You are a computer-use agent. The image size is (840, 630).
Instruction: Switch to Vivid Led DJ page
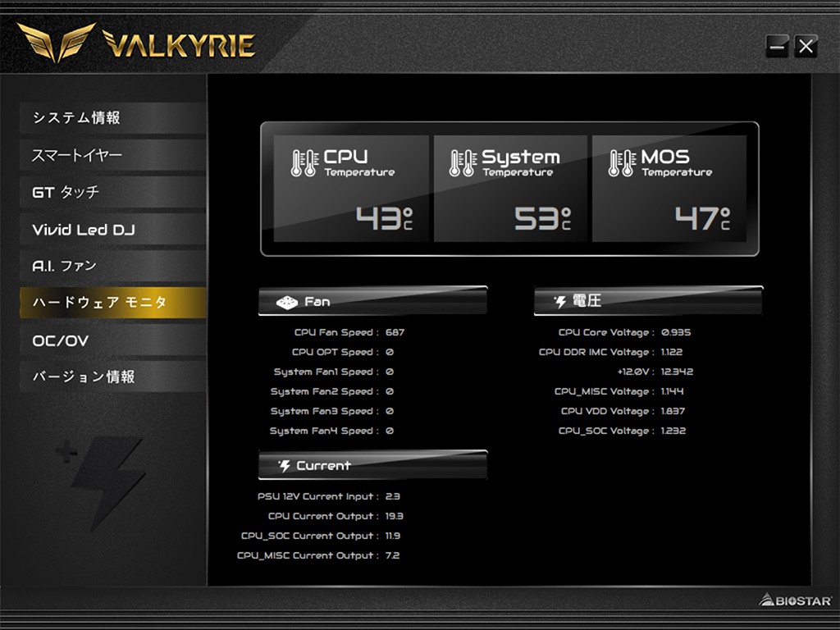tap(113, 230)
